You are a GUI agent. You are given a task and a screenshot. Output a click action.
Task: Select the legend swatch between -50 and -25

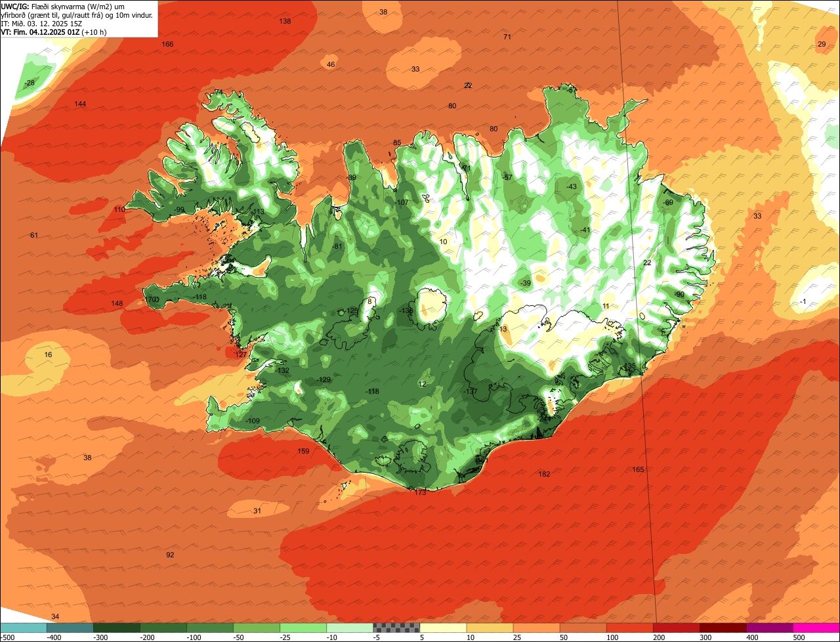point(256,628)
